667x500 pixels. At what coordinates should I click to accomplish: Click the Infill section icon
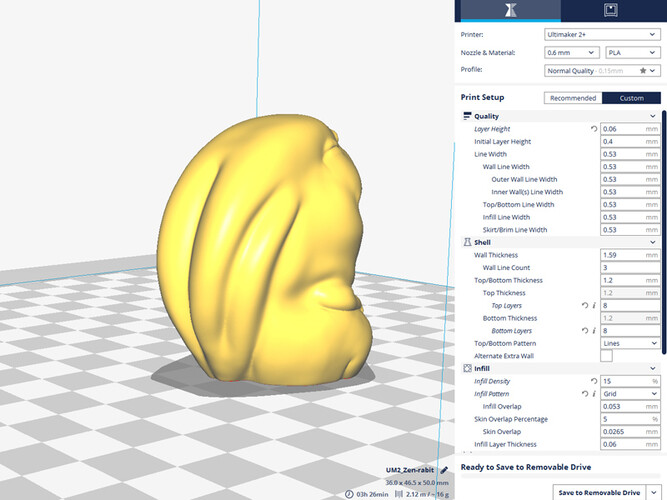pyautogui.click(x=467, y=368)
